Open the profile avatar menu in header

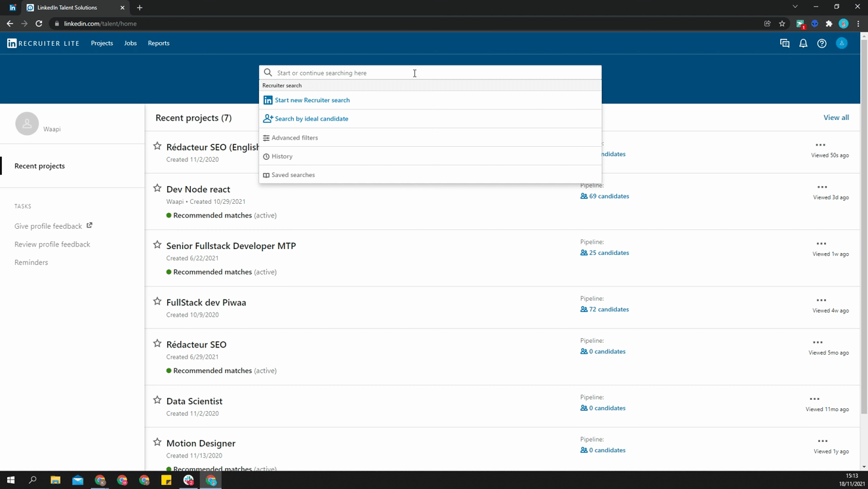[x=842, y=43]
